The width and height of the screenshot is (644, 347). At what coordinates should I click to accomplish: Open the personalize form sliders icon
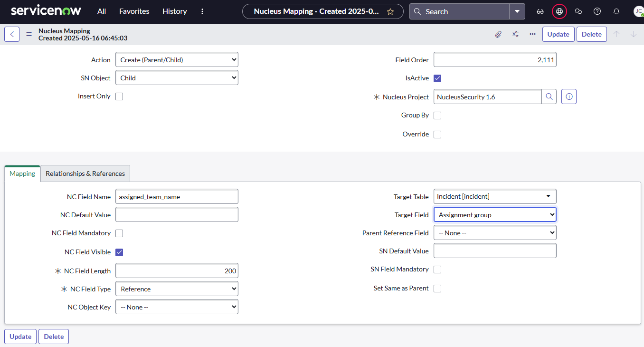[x=515, y=34]
